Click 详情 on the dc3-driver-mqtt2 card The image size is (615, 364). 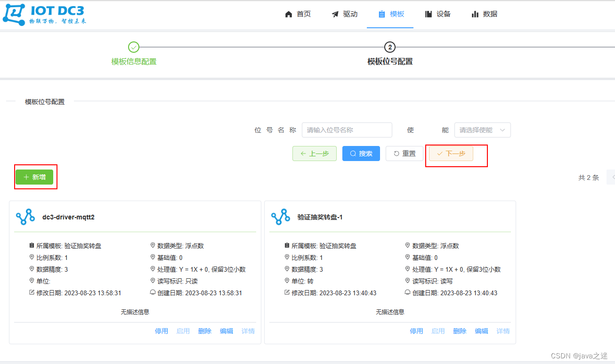click(248, 331)
